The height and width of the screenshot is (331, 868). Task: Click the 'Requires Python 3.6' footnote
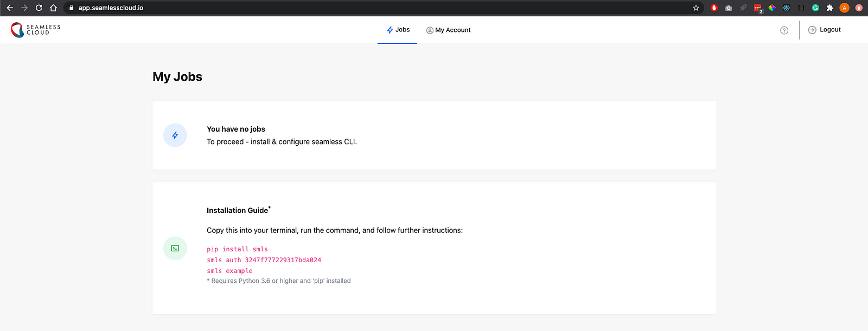coord(279,281)
